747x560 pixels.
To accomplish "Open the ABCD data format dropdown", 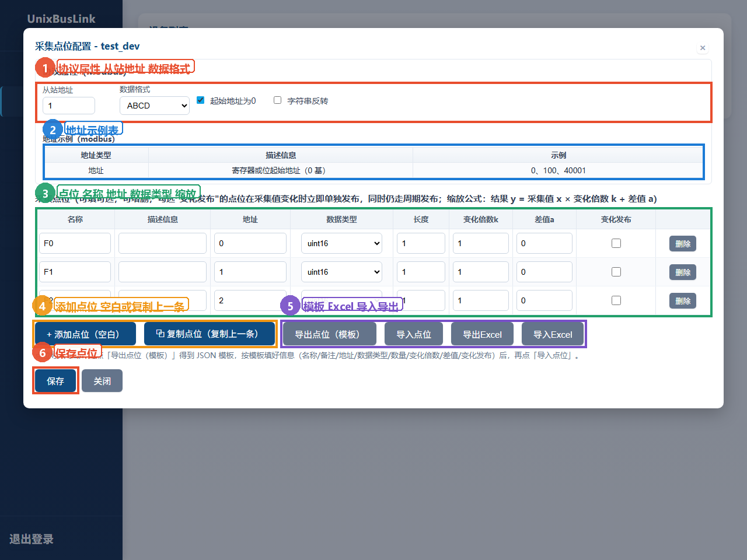I will point(155,106).
